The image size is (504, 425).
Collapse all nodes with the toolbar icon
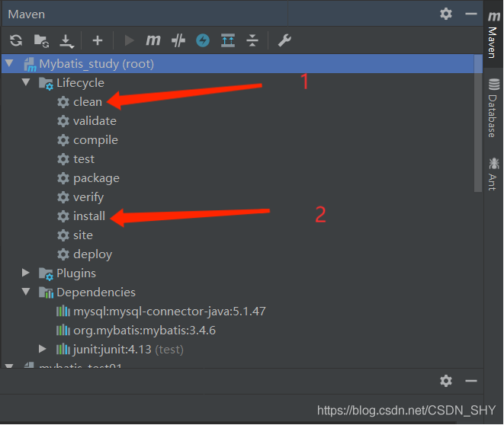click(x=252, y=40)
